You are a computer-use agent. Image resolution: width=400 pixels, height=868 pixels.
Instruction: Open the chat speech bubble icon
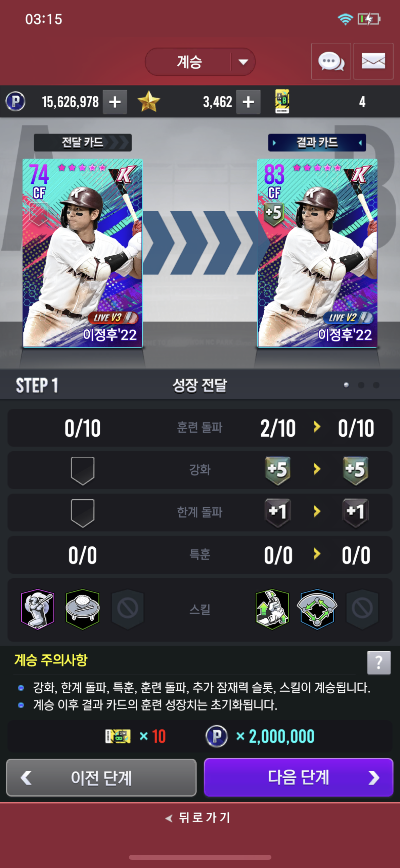click(x=331, y=61)
